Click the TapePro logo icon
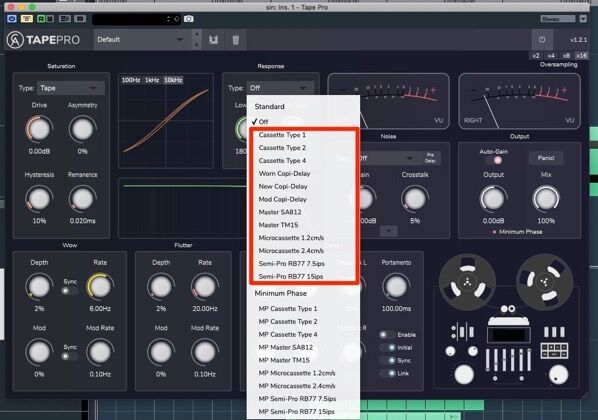 point(15,40)
